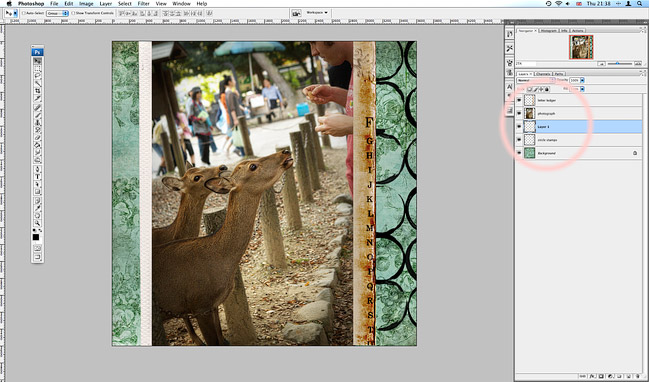Toggle Background layer eye icon
The image size is (649, 382).
[519, 153]
